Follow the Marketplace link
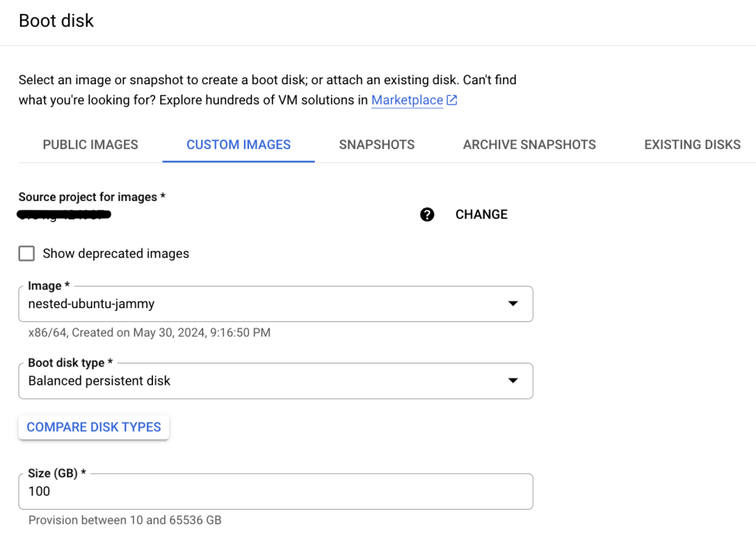The height and width of the screenshot is (537, 756). pyautogui.click(x=407, y=100)
